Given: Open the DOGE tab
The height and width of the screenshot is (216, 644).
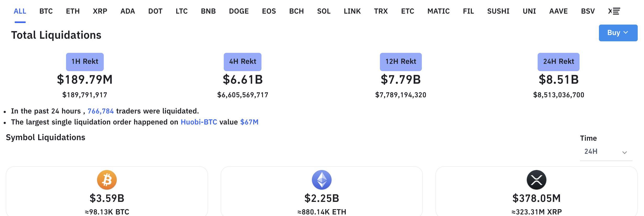Looking at the screenshot, I should tap(239, 11).
